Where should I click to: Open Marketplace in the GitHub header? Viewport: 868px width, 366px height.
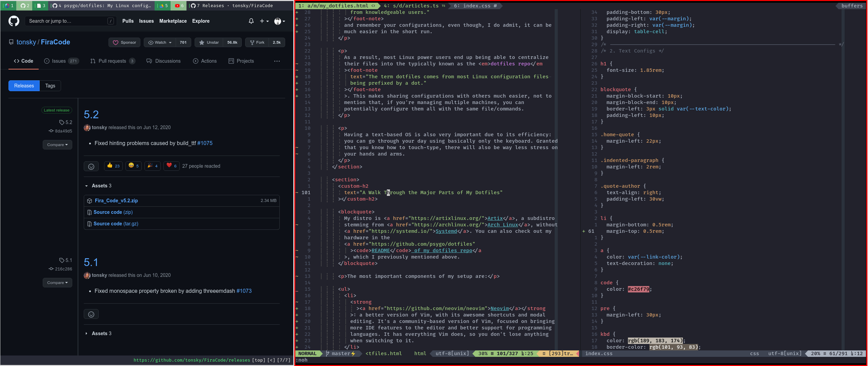point(173,21)
